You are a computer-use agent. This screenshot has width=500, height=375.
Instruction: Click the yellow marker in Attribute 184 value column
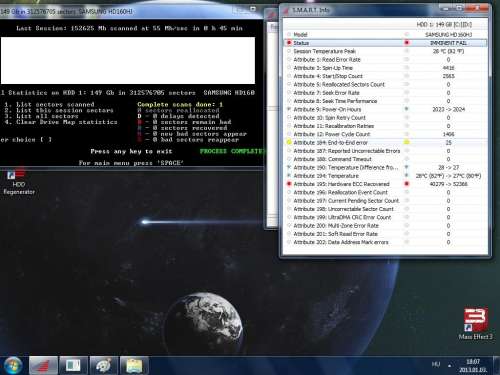click(406, 142)
